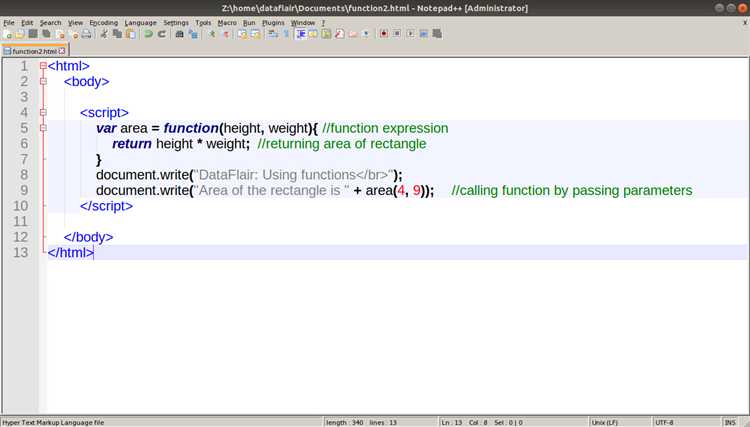Open the Search menu
This screenshot has width=750, height=427.
click(50, 22)
